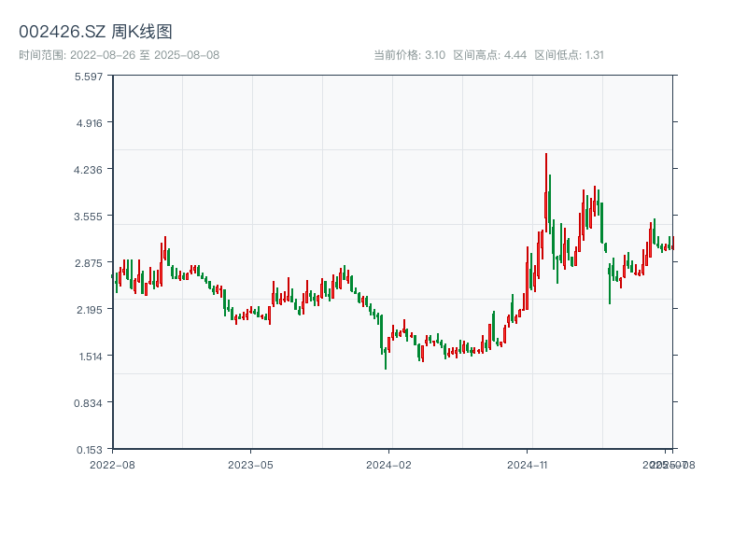Viewport: 747px width, 560px height.
Task: Click y-axis value 0.834
Action: pos(88,403)
